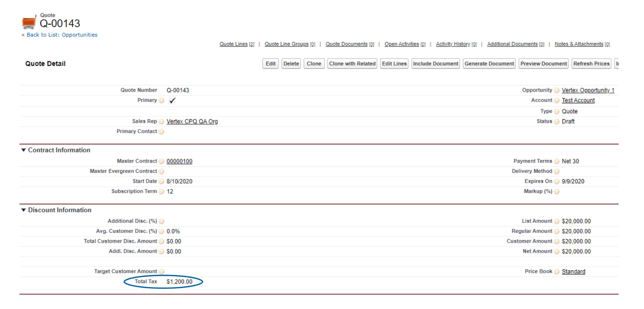This screenshot has height=309, width=644.
Task: Click the Delete button
Action: tap(291, 64)
